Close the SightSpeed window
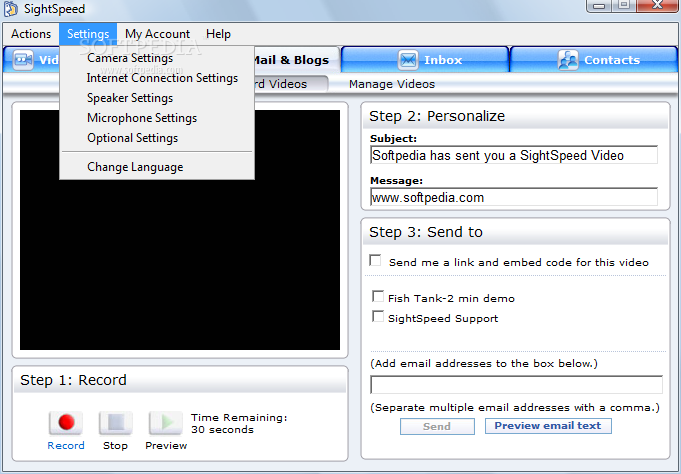This screenshot has width=681, height=474. coord(658,5)
